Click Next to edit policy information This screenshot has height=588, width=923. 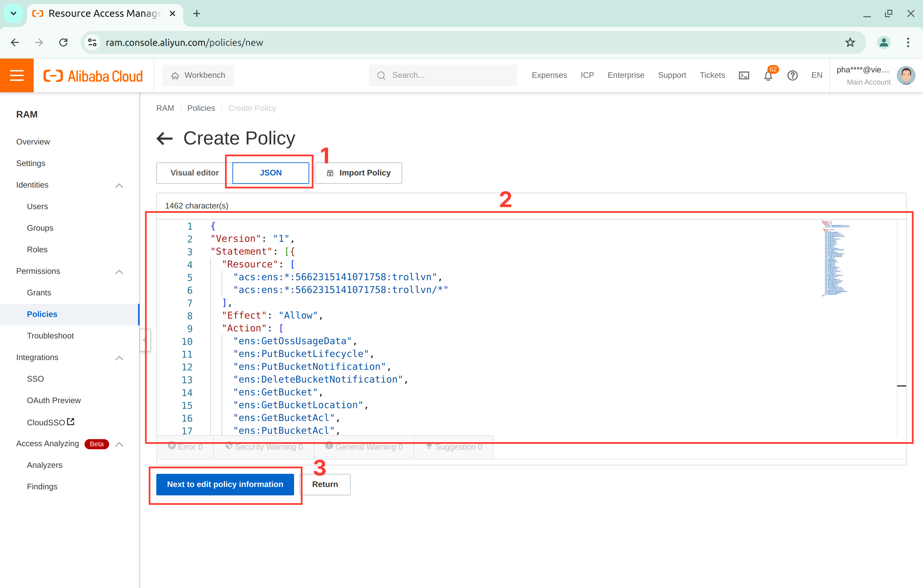tap(225, 484)
